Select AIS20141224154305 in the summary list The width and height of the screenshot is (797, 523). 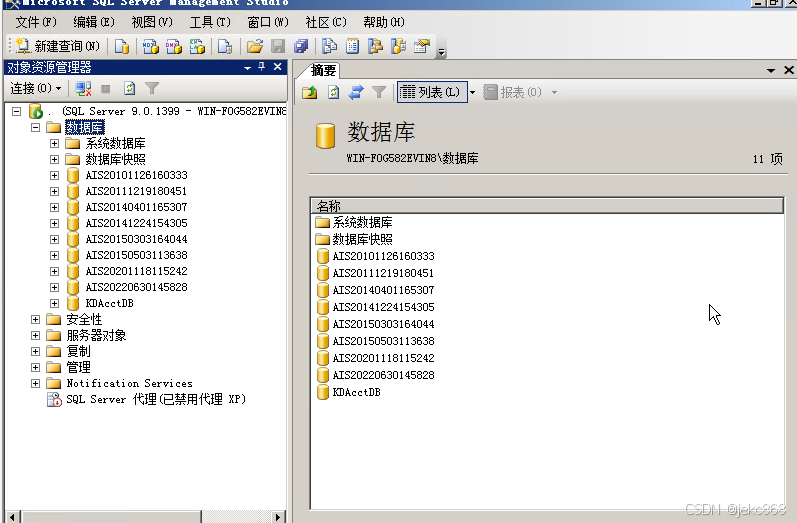(383, 307)
